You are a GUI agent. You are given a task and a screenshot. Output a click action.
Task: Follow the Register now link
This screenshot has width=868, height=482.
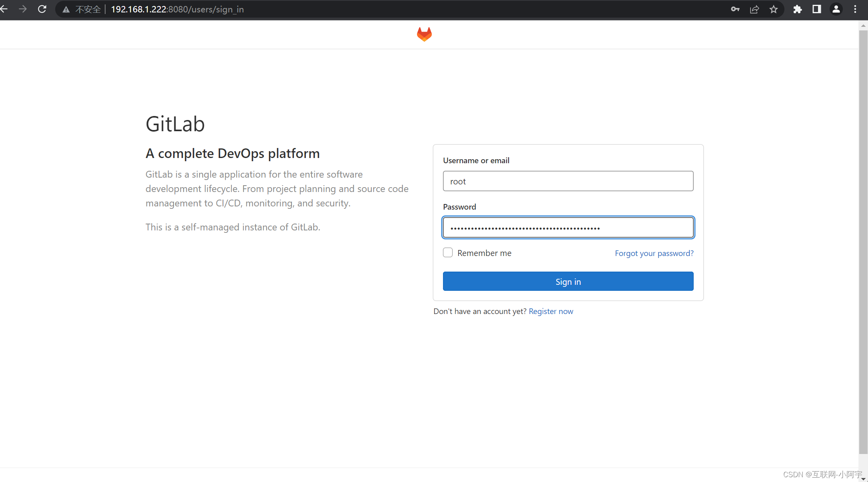pos(551,311)
